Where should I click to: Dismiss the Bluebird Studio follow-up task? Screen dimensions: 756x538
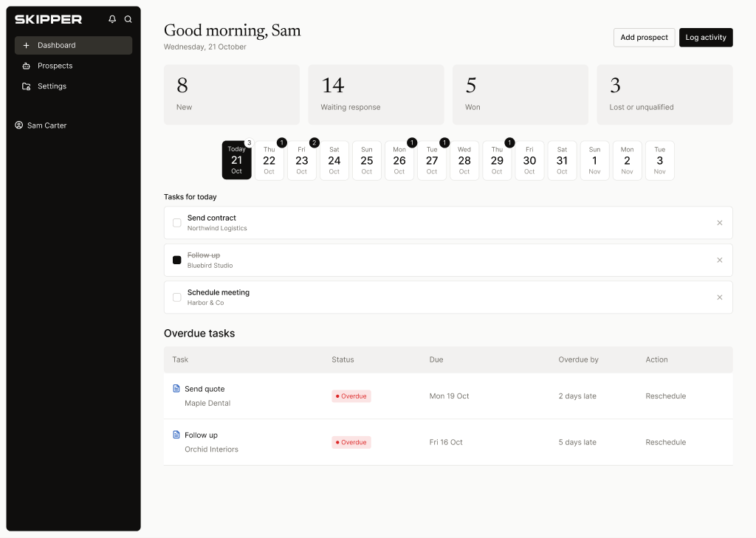(719, 260)
